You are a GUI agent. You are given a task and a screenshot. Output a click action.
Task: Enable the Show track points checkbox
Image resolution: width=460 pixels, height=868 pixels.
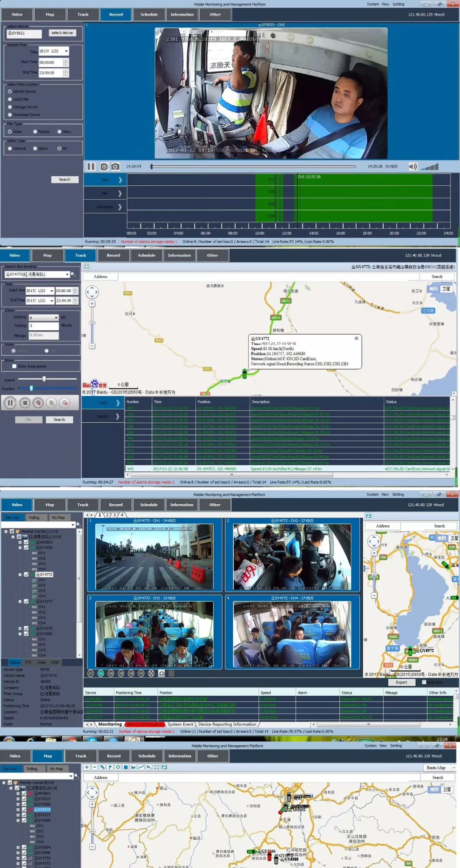pyautogui.click(x=14, y=366)
